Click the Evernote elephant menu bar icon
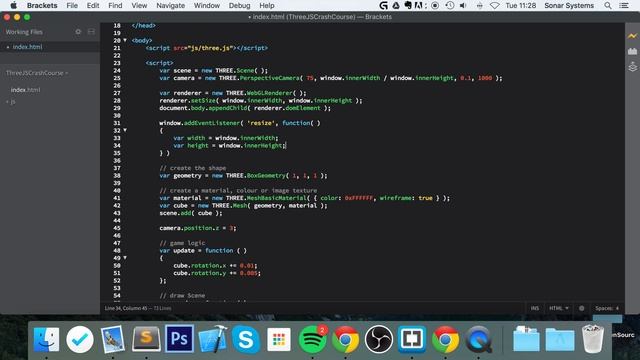 (x=408, y=6)
